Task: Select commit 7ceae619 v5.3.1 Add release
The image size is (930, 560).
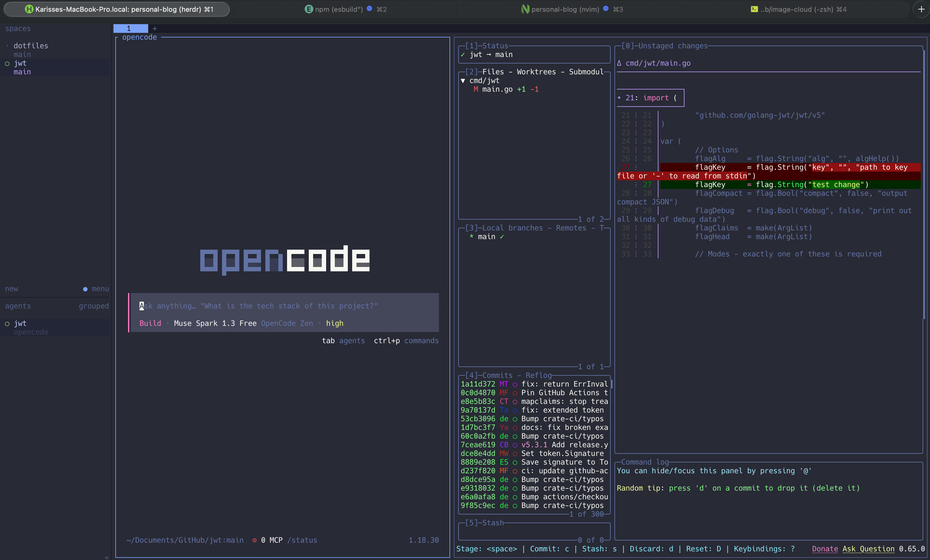Action: pyautogui.click(x=534, y=444)
